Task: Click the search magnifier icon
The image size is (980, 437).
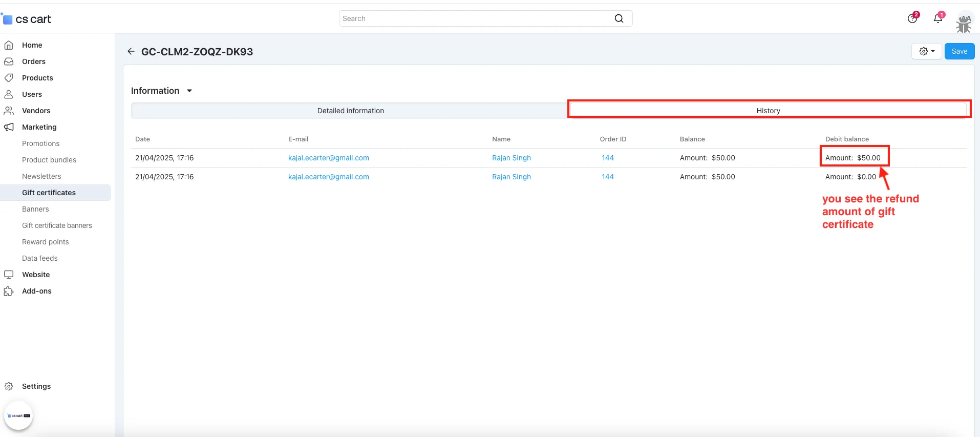Action: (619, 18)
